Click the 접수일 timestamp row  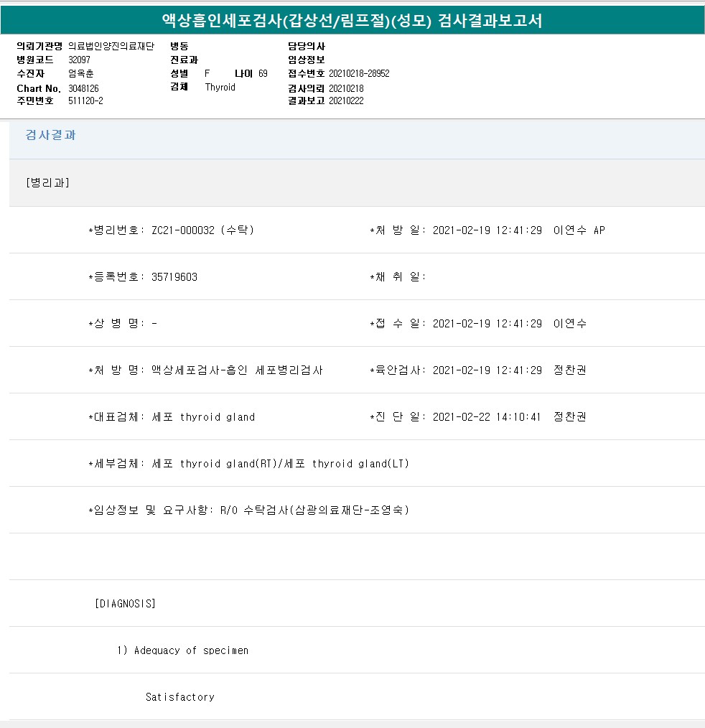click(478, 324)
